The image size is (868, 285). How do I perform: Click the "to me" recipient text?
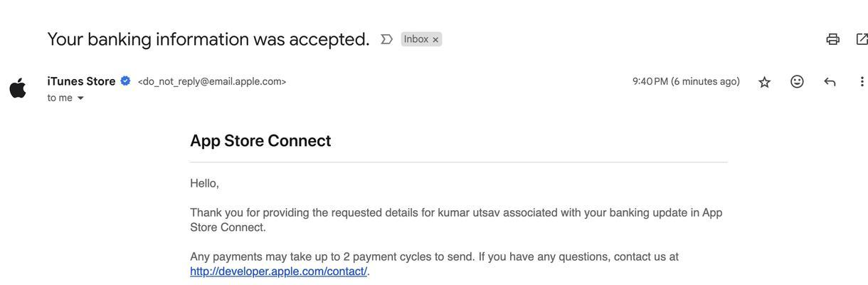(60, 98)
